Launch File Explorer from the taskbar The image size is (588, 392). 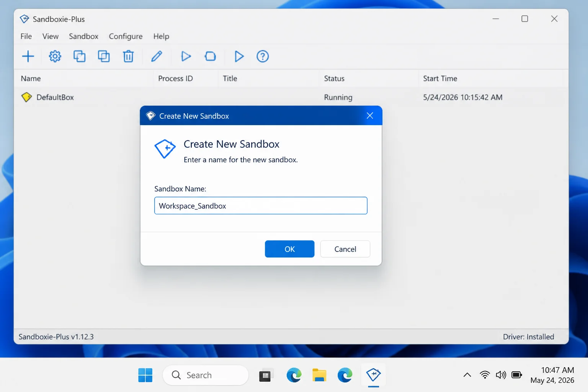pos(319,375)
